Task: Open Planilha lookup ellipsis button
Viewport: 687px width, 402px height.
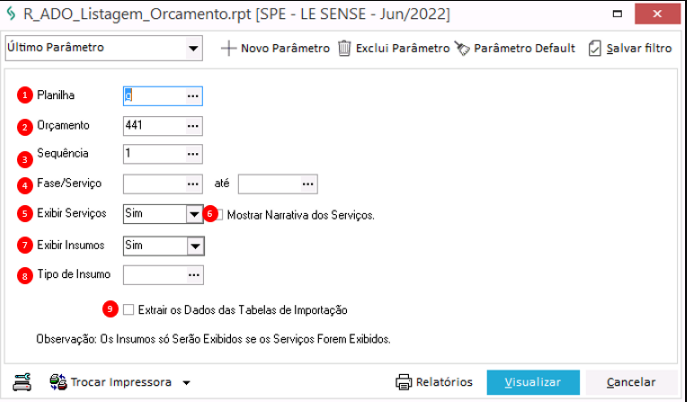Action: (x=193, y=95)
